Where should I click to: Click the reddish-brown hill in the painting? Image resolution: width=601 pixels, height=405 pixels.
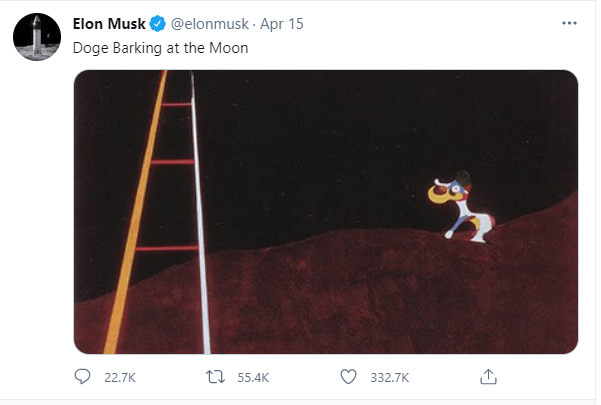(x=364, y=299)
